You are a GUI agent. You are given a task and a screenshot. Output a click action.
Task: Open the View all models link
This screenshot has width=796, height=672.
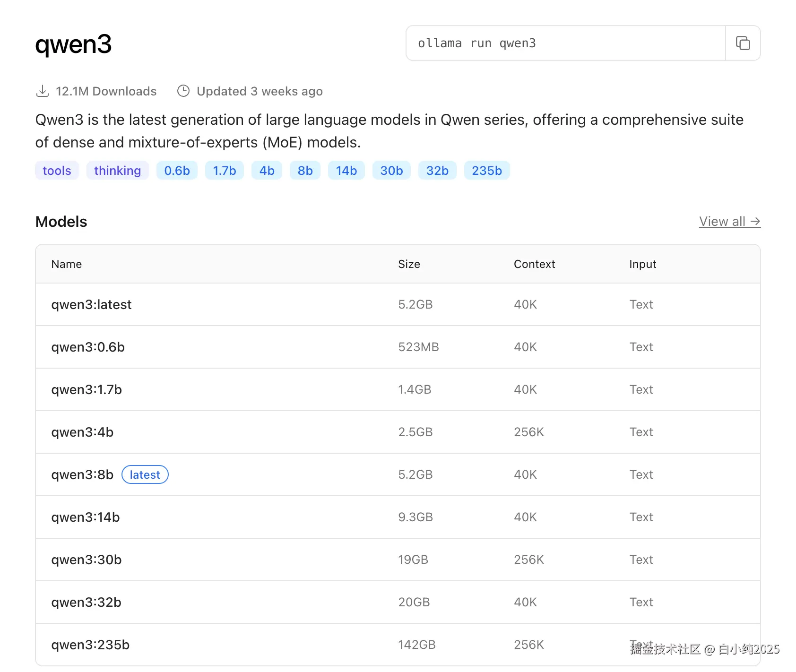tap(730, 222)
